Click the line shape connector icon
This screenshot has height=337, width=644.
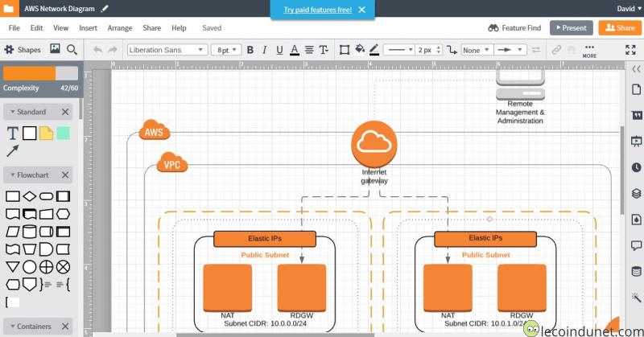tap(452, 50)
